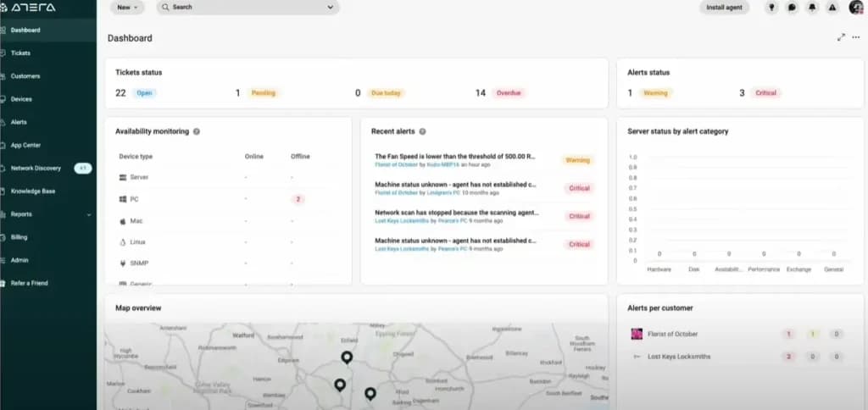This screenshot has width=868, height=410.
Task: Open the Lindgren's PC alert link
Action: click(442, 193)
